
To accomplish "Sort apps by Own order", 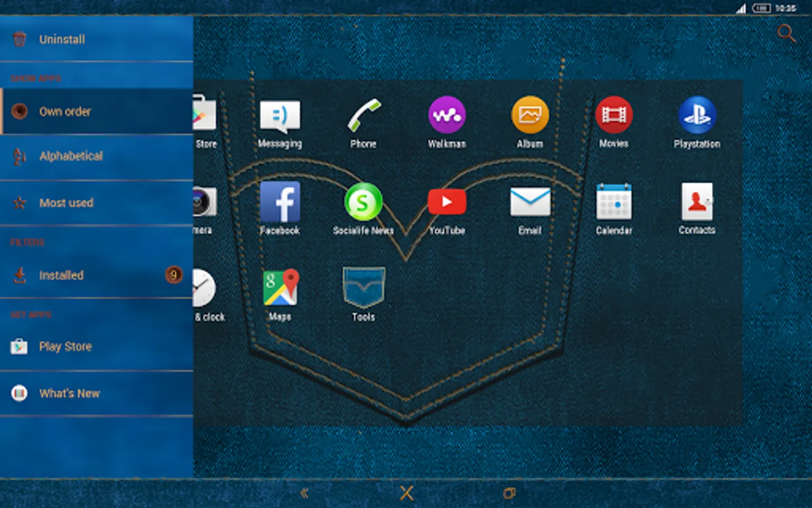I will [96, 111].
